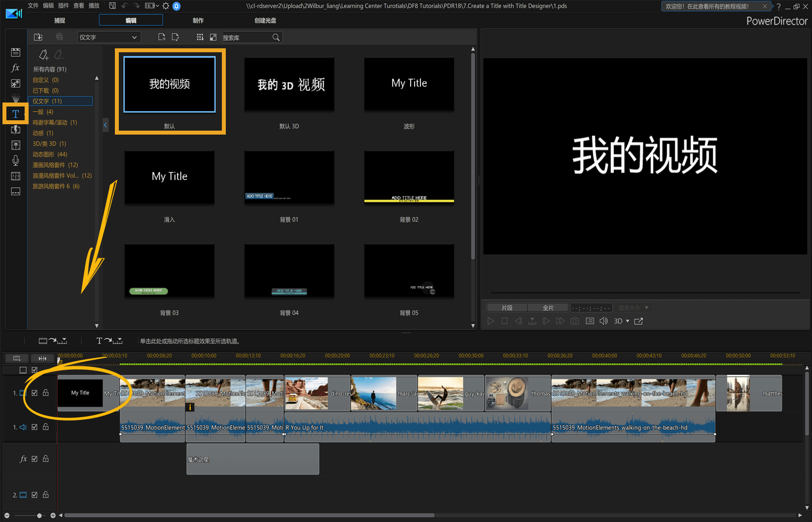The image size is (812, 522).
Task: Click the 全片 movie mode button
Action: tap(548, 308)
